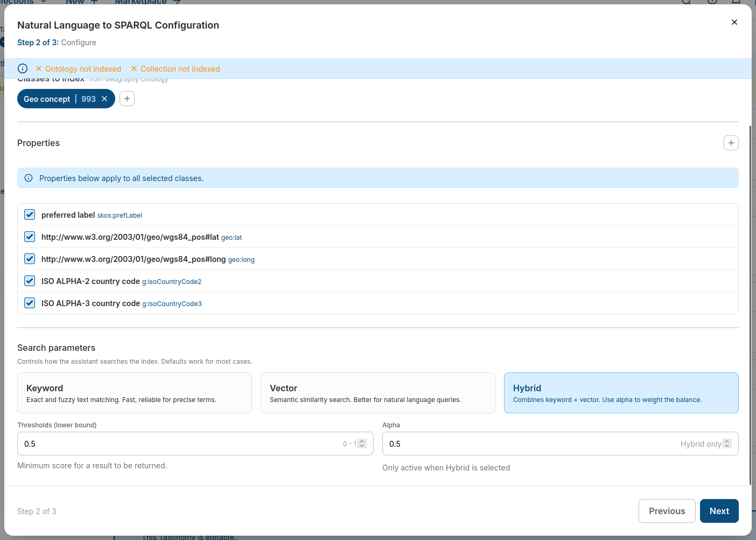This screenshot has height=540, width=756.
Task: Click the Step 2 of 3 footer text
Action: coord(37,511)
